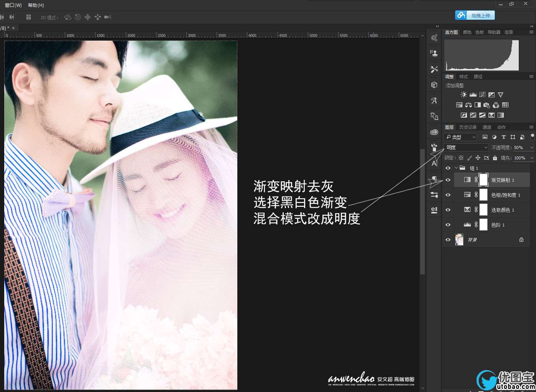Add a Hue/Saturation adjustment from Adjustments panel
This screenshot has width=536, height=392.
(459, 105)
